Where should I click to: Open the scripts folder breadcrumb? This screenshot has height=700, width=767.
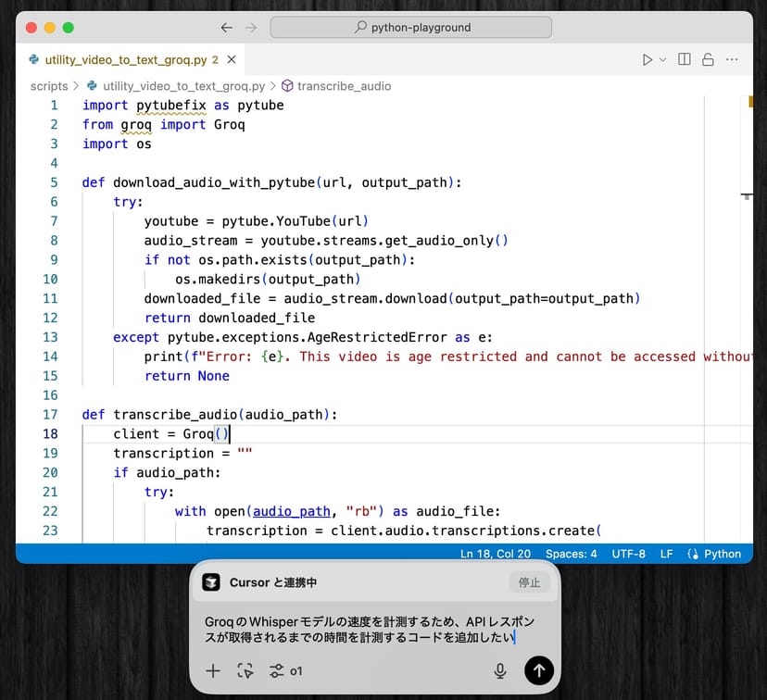[x=49, y=86]
